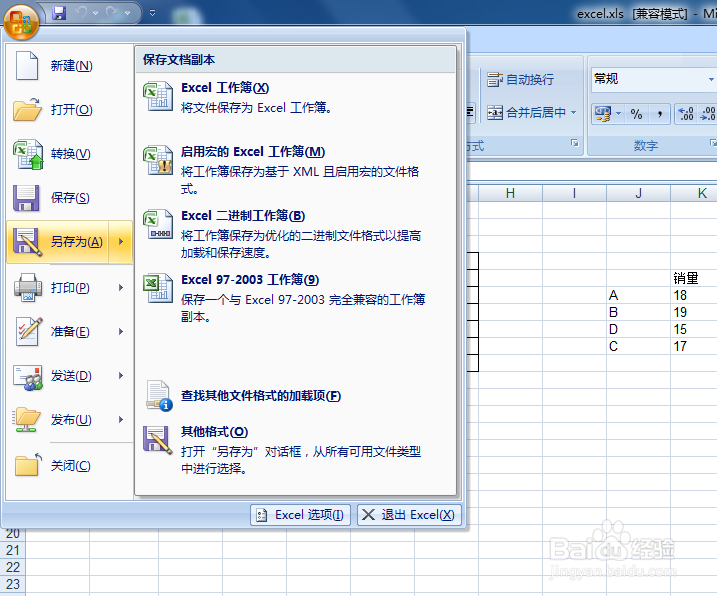Expand the 准备(E) submenu arrow
This screenshot has height=596, width=717.
tap(121, 332)
